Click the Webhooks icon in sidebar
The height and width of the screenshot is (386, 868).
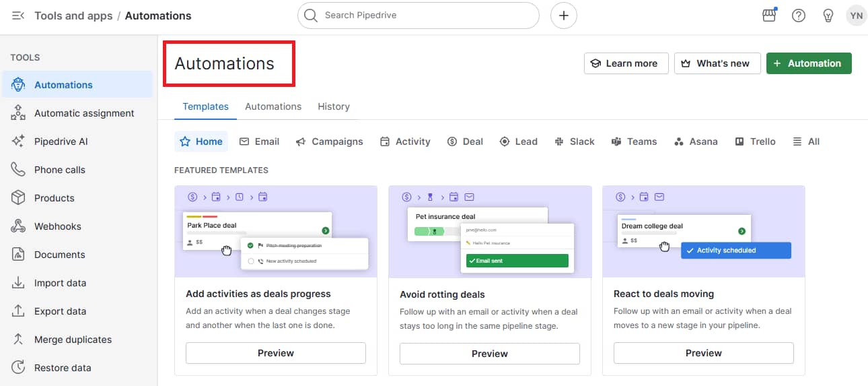pyautogui.click(x=18, y=226)
